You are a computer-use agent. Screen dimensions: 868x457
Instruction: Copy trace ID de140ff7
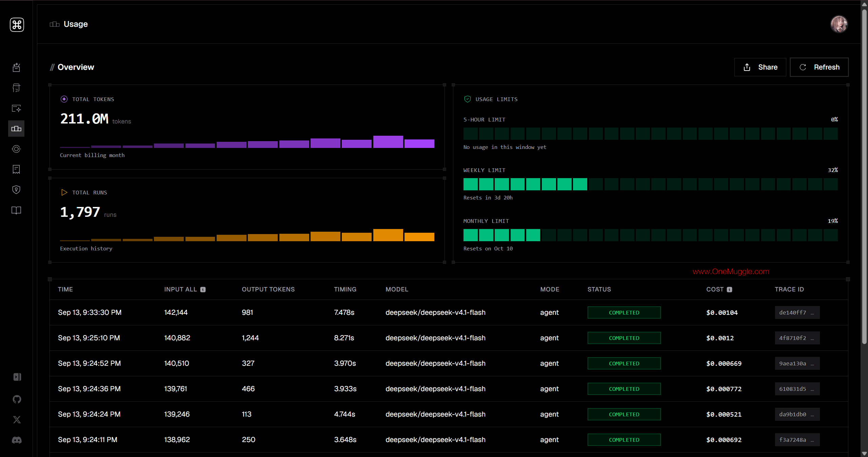click(x=797, y=312)
